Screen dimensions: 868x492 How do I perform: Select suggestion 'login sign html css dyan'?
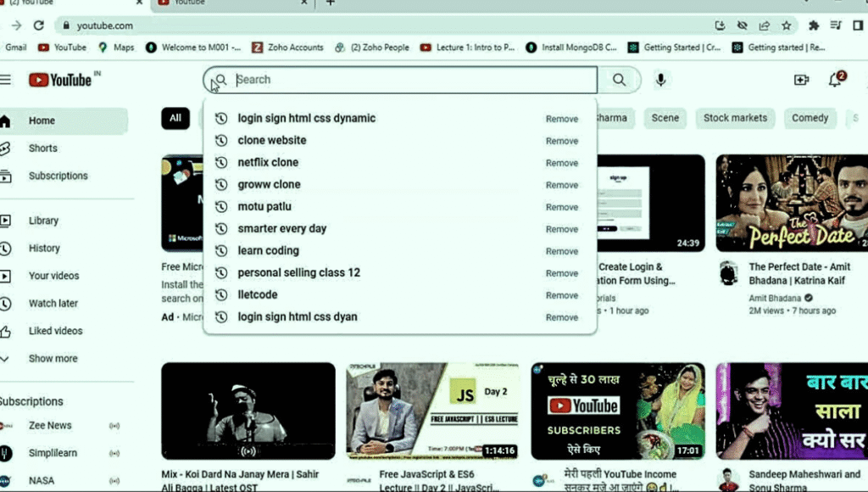[x=298, y=317]
